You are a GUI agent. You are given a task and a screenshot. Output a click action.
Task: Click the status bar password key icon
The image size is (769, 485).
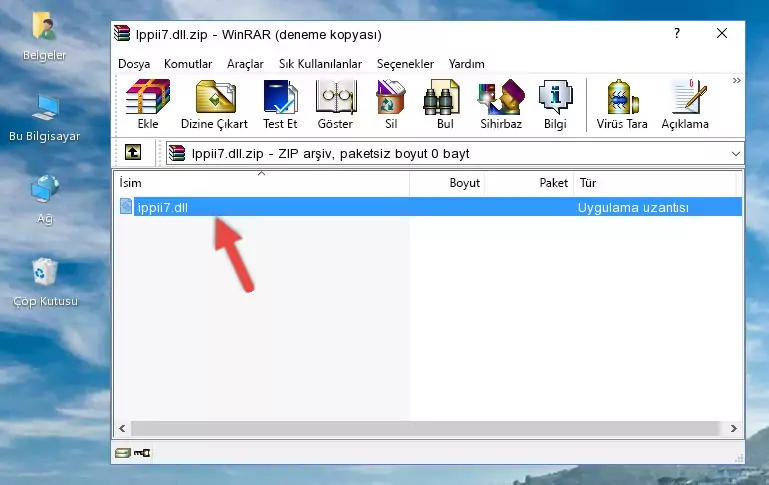pos(142,453)
